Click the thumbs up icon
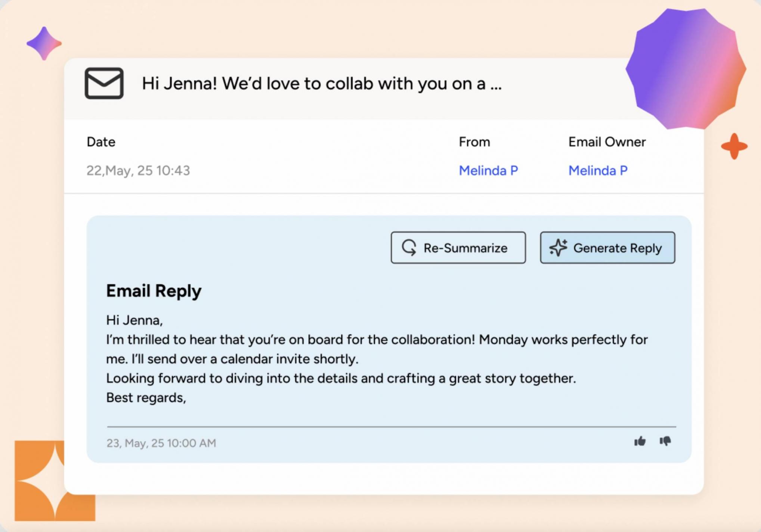This screenshot has height=532, width=761. (x=640, y=441)
